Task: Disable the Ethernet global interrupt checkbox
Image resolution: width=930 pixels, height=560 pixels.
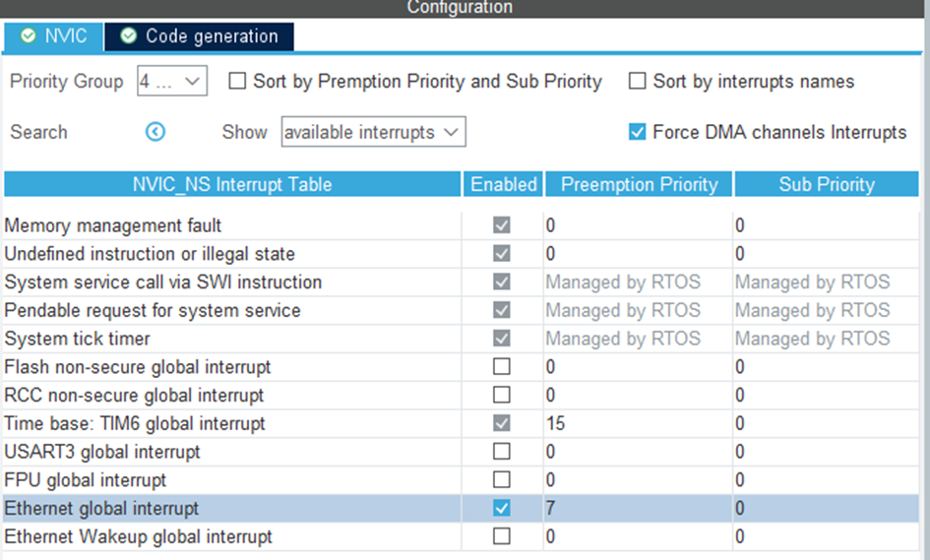Action: click(x=502, y=509)
